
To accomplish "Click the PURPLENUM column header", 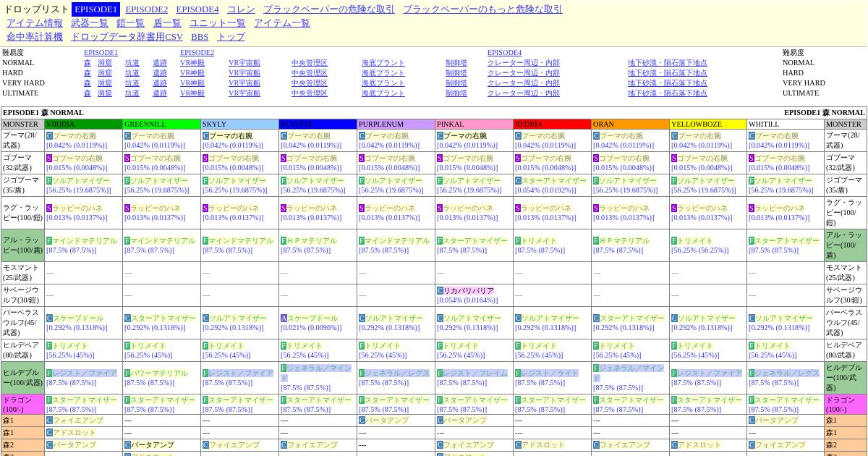I will (396, 124).
